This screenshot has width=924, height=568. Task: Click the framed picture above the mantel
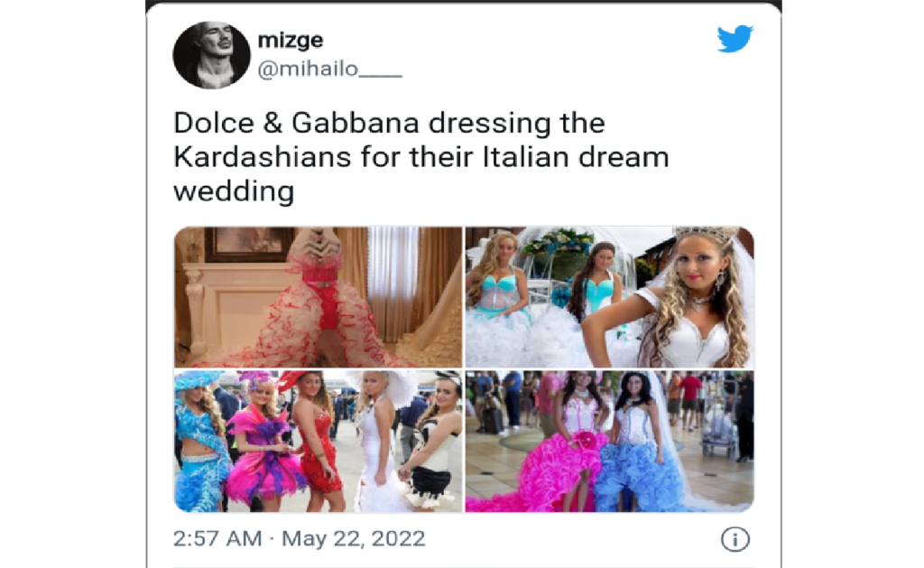click(x=247, y=244)
